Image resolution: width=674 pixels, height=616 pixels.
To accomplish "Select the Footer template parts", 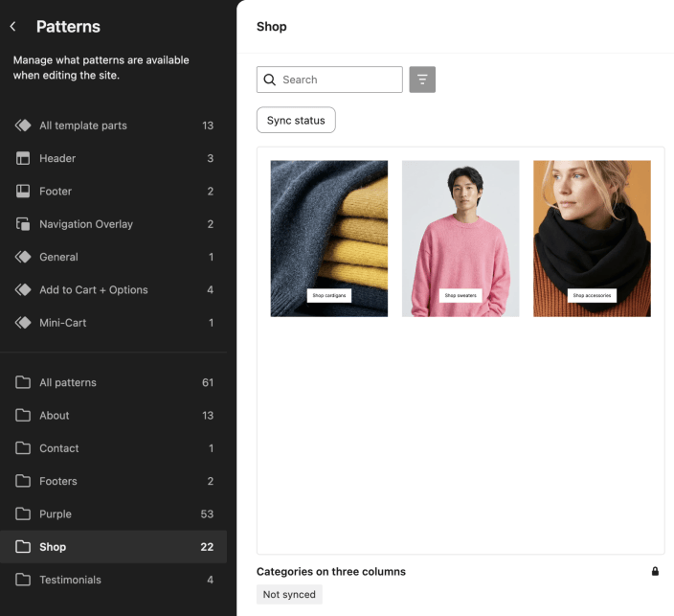I will click(x=114, y=191).
